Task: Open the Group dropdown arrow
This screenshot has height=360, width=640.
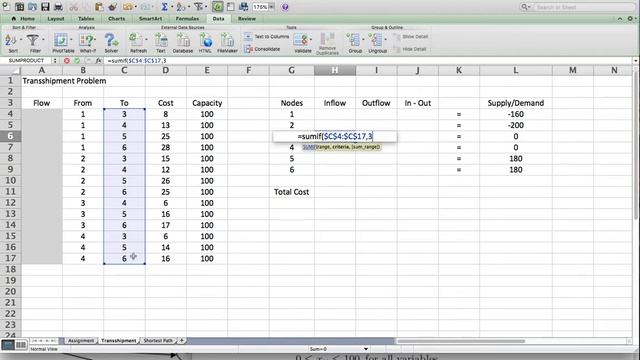Action: [x=363, y=40]
